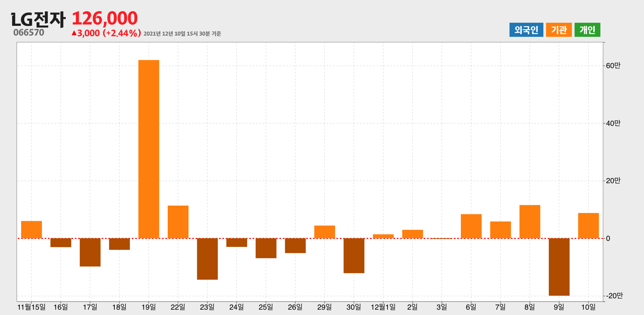Click the current price 126,000
Image resolution: width=644 pixels, height=315 pixels.
coord(105,18)
